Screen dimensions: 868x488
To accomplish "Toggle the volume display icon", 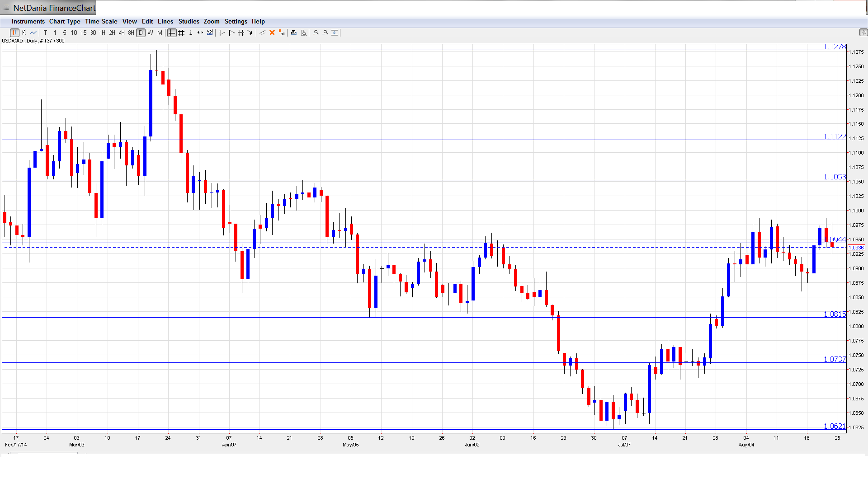I will 210,33.
